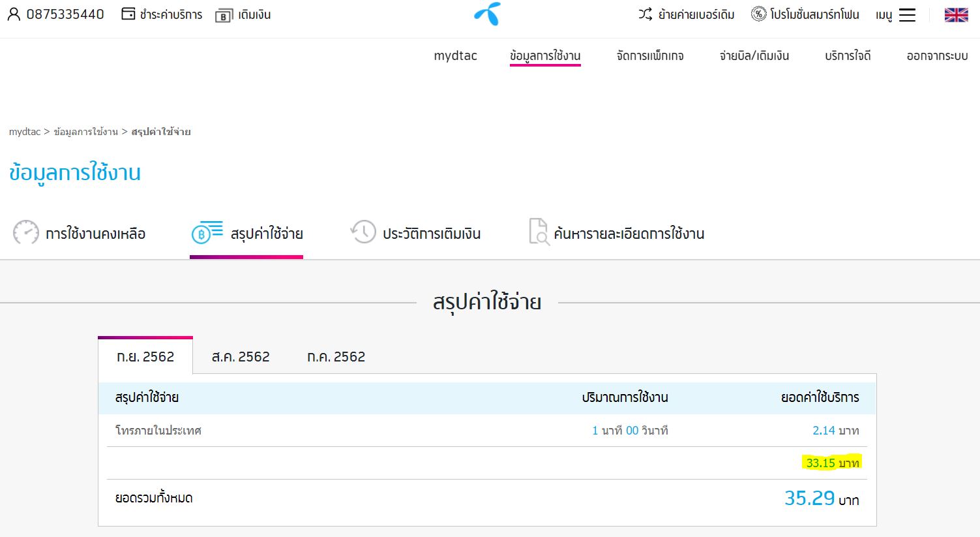Image resolution: width=980 pixels, height=537 pixels.
Task: Switch to the การใช้งานคงเหลือ tab
Action: [95, 234]
